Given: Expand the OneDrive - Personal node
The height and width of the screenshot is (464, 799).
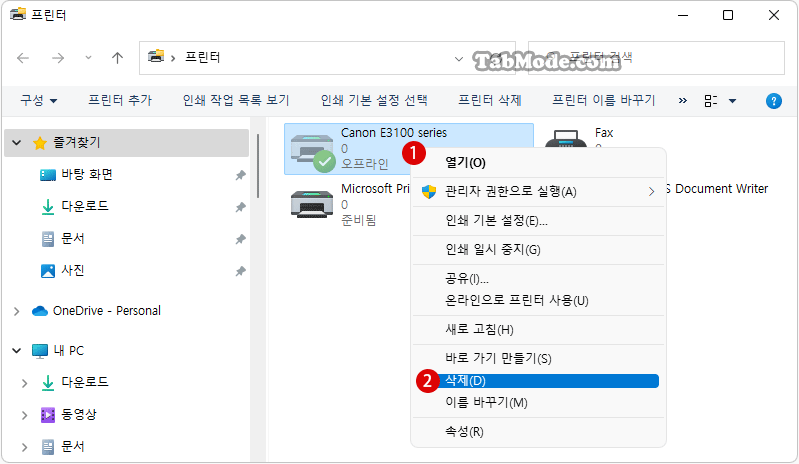Looking at the screenshot, I should (x=17, y=311).
